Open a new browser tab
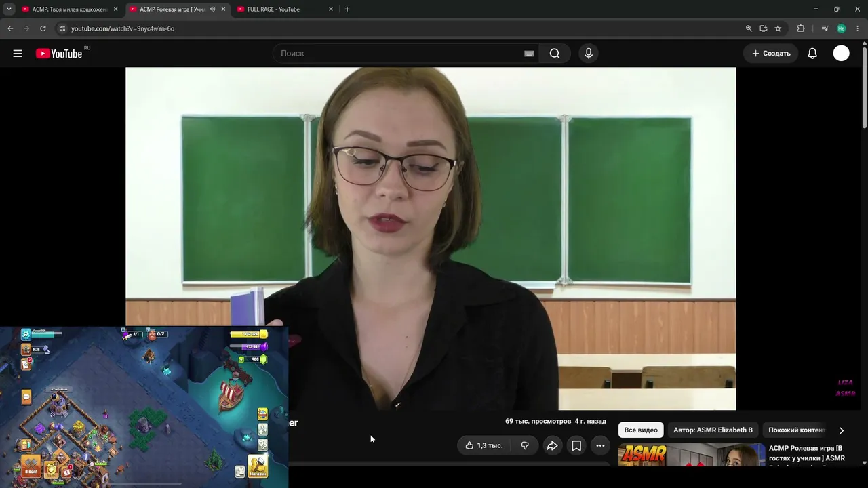 (x=347, y=9)
